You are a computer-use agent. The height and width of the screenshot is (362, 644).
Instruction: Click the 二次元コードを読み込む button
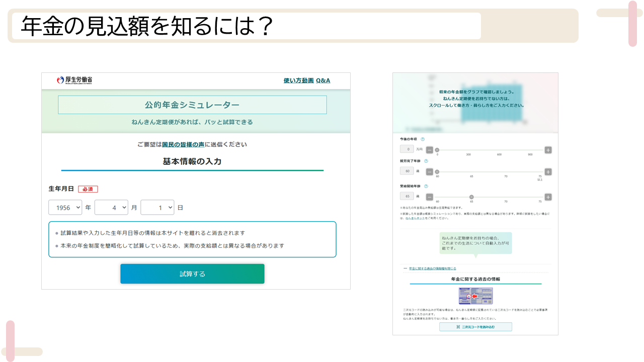[475, 327]
